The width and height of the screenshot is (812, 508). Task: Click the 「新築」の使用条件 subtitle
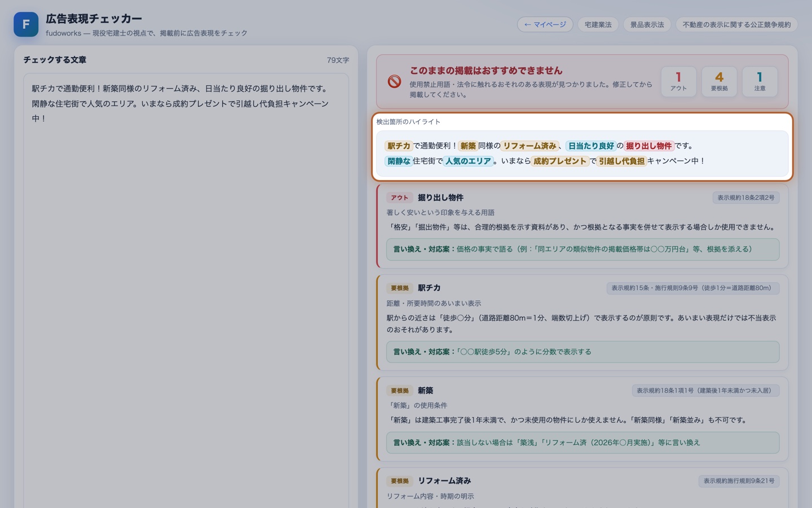pos(417,405)
